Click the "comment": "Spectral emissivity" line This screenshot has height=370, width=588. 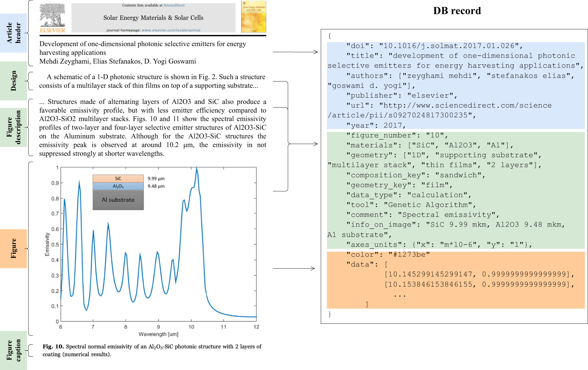(423, 215)
